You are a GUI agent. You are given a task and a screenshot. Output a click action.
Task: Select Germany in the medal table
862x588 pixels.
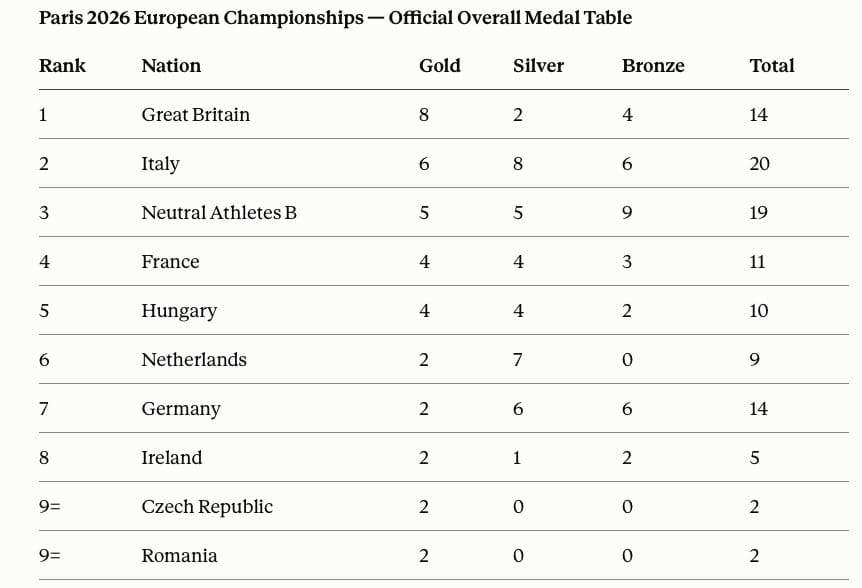click(x=181, y=409)
